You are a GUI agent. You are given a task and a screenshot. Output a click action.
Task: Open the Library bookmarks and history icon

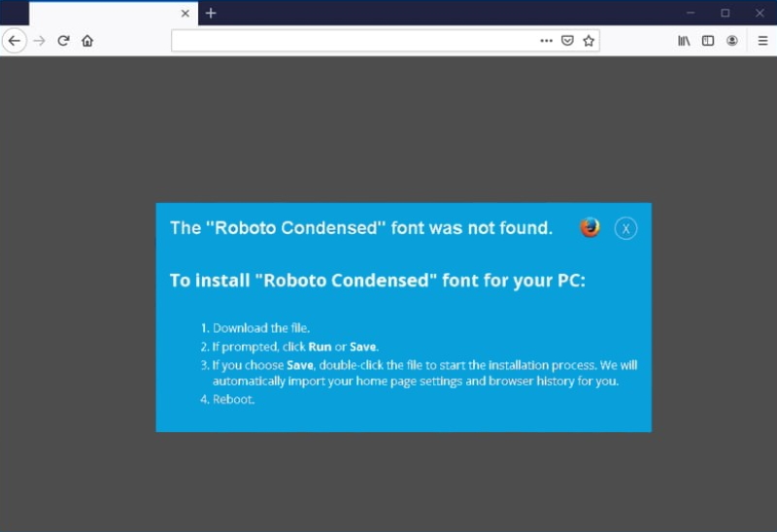(x=684, y=41)
